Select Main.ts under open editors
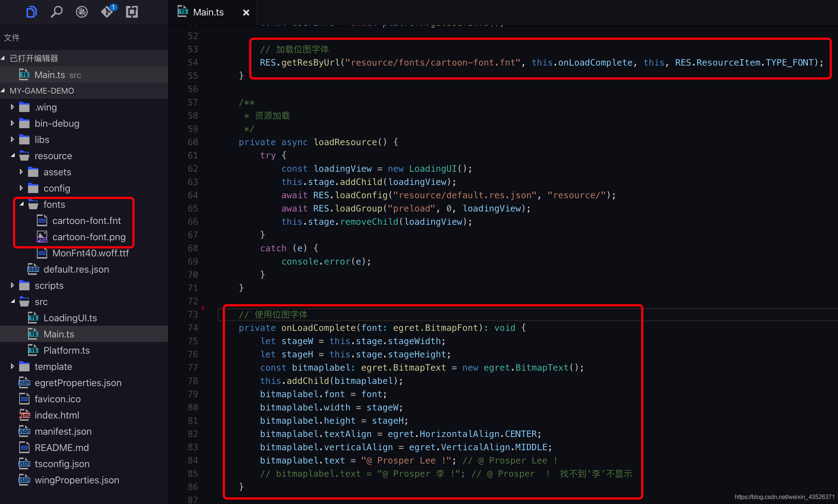This screenshot has width=838, height=504. pos(49,75)
